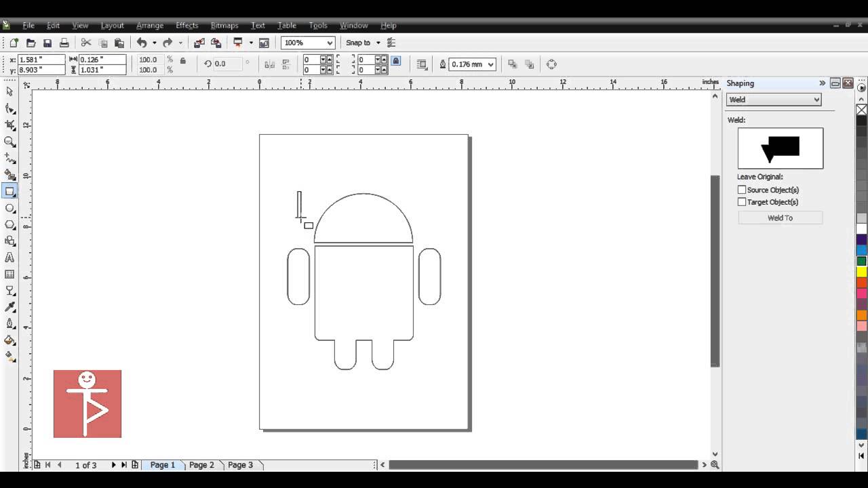The image size is (868, 488).
Task: Go to the last page arrow
Action: (124, 465)
